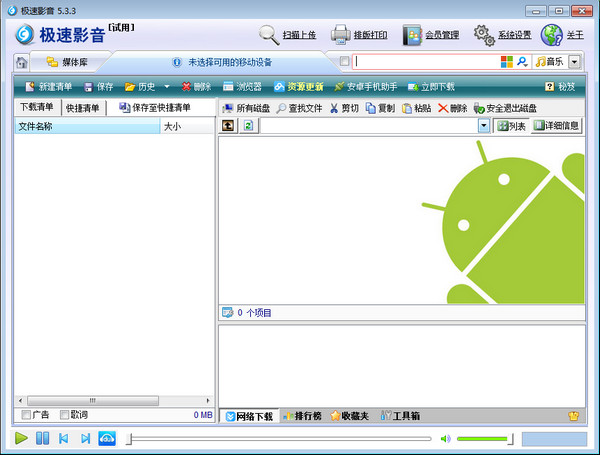This screenshot has height=455, width=600.
Task: Click the 安全退出磁盘 safe eject icon
Action: [480, 108]
